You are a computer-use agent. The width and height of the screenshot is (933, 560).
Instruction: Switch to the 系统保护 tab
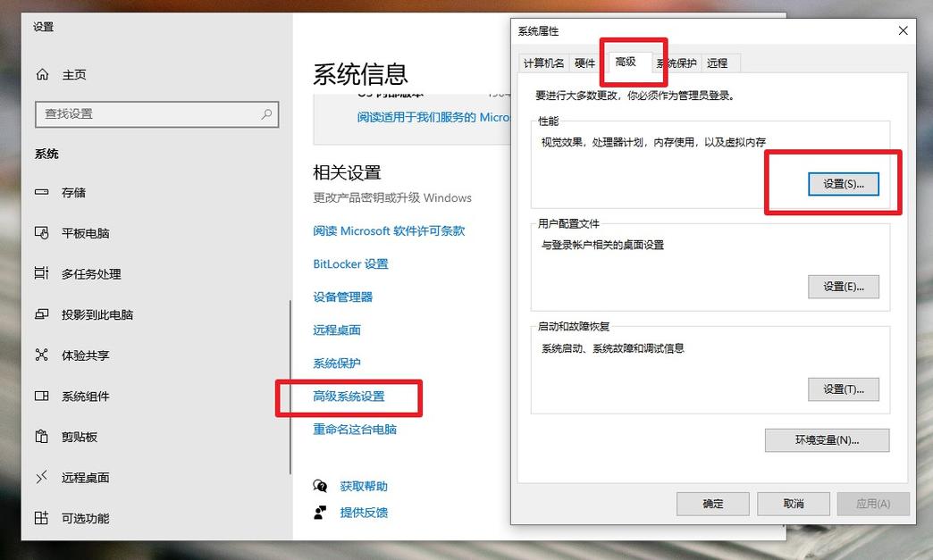pyautogui.click(x=677, y=63)
